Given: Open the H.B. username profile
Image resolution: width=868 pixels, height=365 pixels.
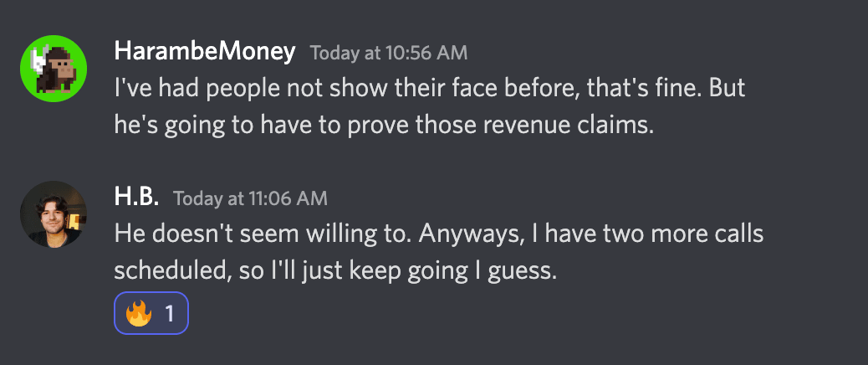Looking at the screenshot, I should click(136, 198).
